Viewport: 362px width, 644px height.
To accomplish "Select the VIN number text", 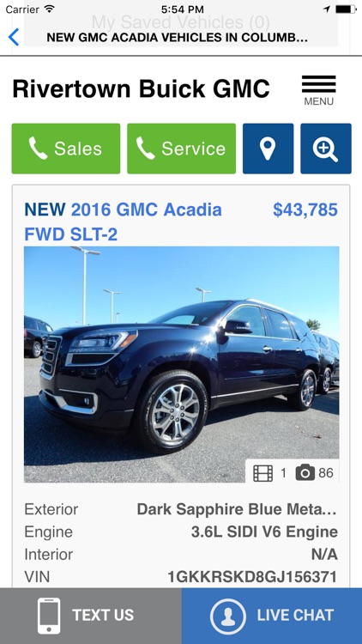I will (252, 577).
